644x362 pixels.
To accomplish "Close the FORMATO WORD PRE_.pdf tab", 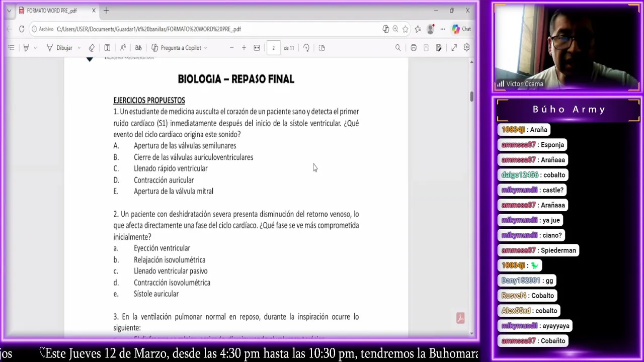I will coord(94,11).
